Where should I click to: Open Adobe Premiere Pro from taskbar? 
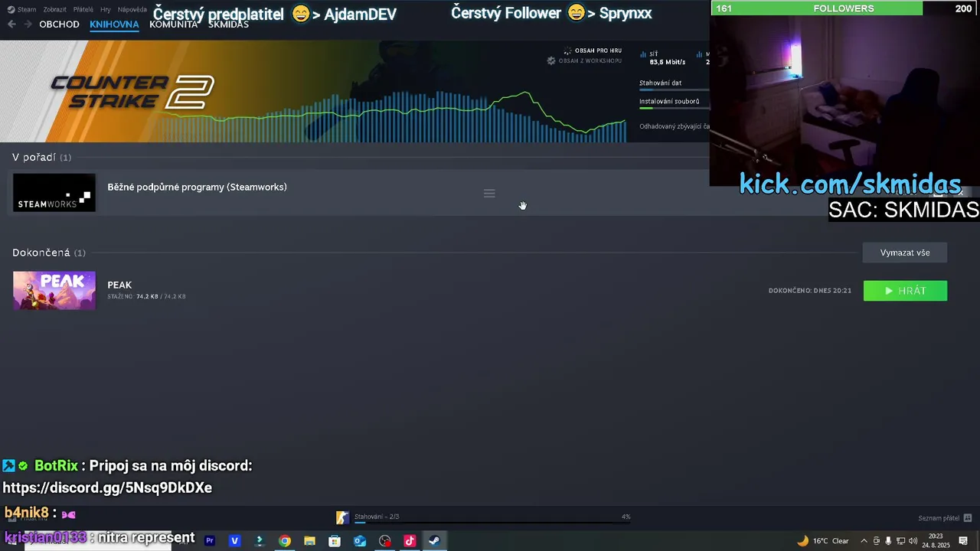[210, 541]
